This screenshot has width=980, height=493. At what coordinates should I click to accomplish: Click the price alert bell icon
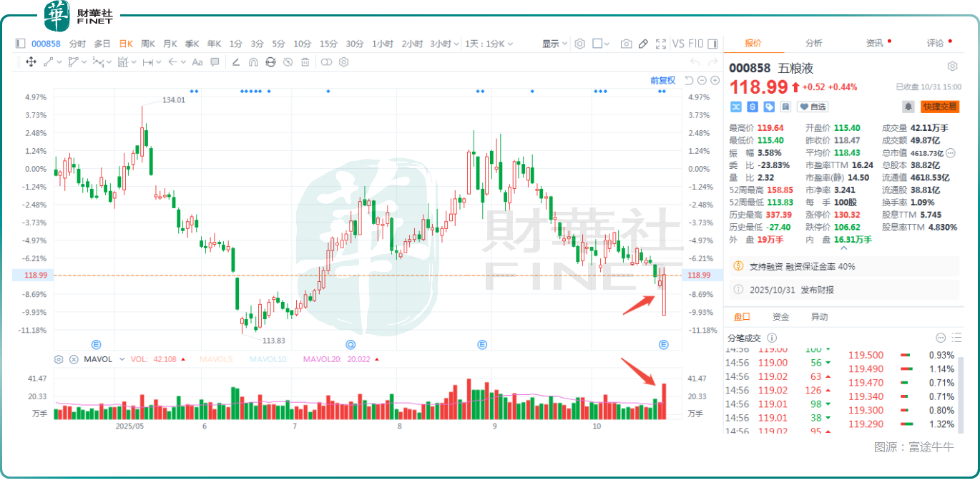pos(908,107)
